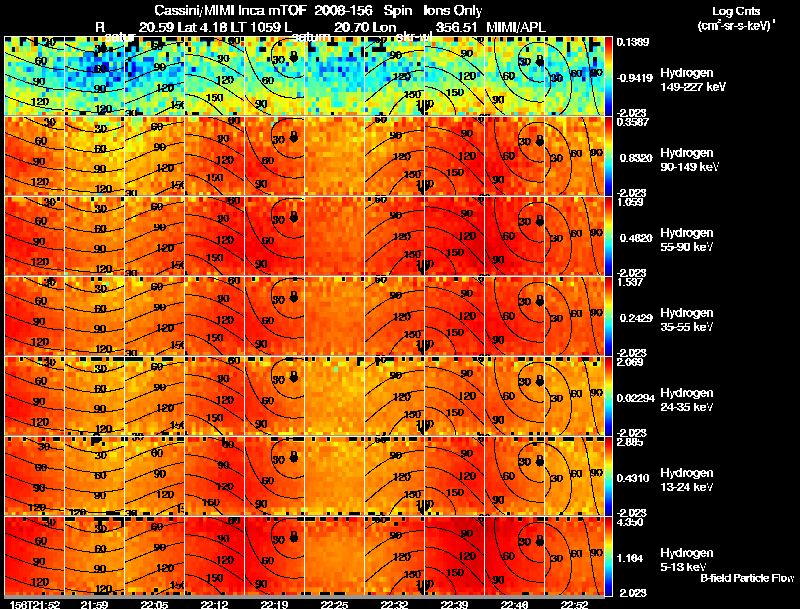Viewport: 800px width, 609px height.
Task: Click the 22:39 time axis label
Action: tap(454, 604)
